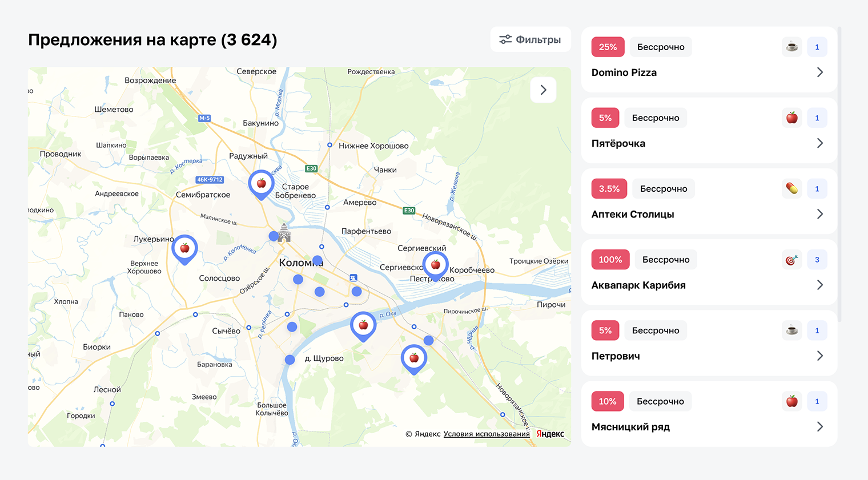Screen dimensions: 868x480
Task: Click the Нижнее Хорошово map label
Action: [x=373, y=146]
